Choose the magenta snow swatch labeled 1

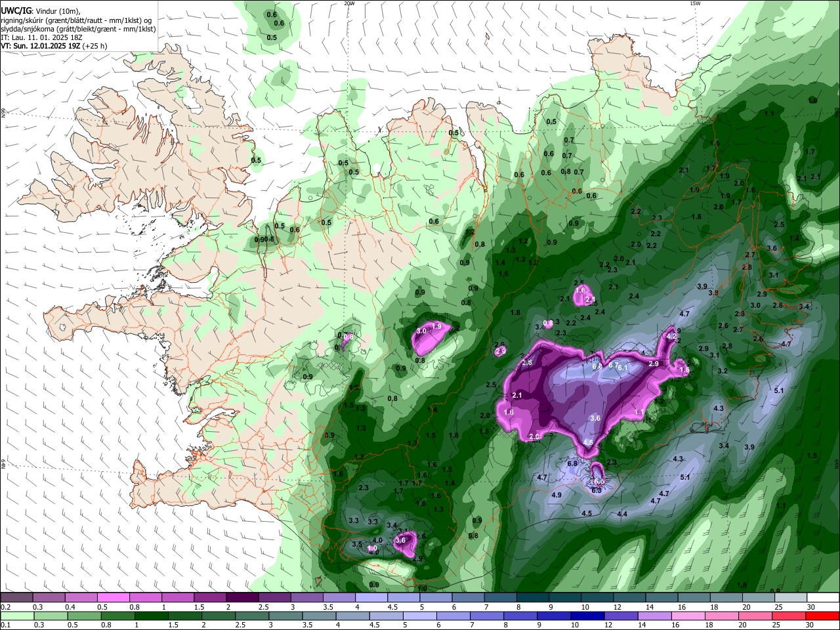tap(177, 598)
